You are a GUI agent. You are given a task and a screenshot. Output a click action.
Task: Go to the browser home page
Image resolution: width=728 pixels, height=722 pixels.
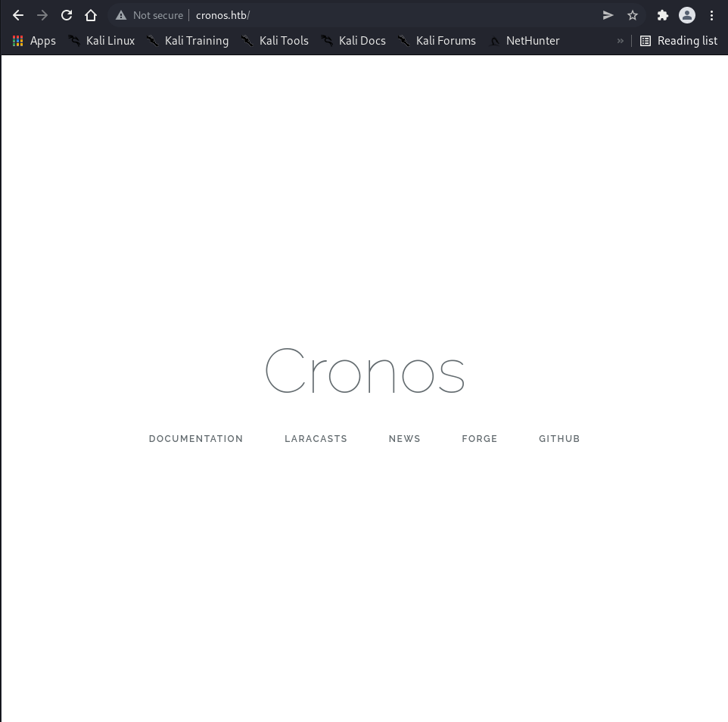pyautogui.click(x=91, y=15)
